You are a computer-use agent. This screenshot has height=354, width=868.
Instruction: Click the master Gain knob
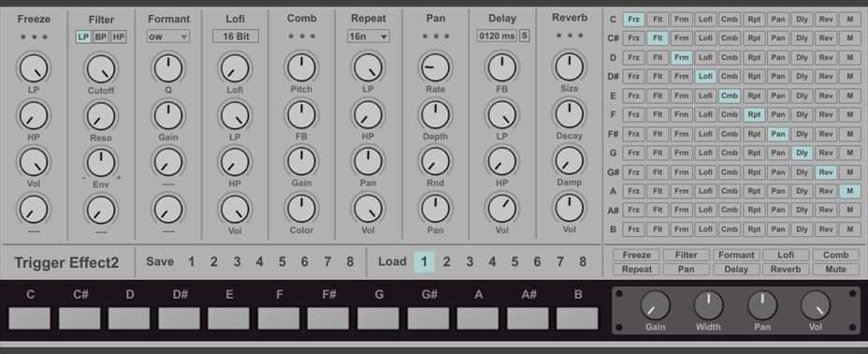pyautogui.click(x=655, y=305)
